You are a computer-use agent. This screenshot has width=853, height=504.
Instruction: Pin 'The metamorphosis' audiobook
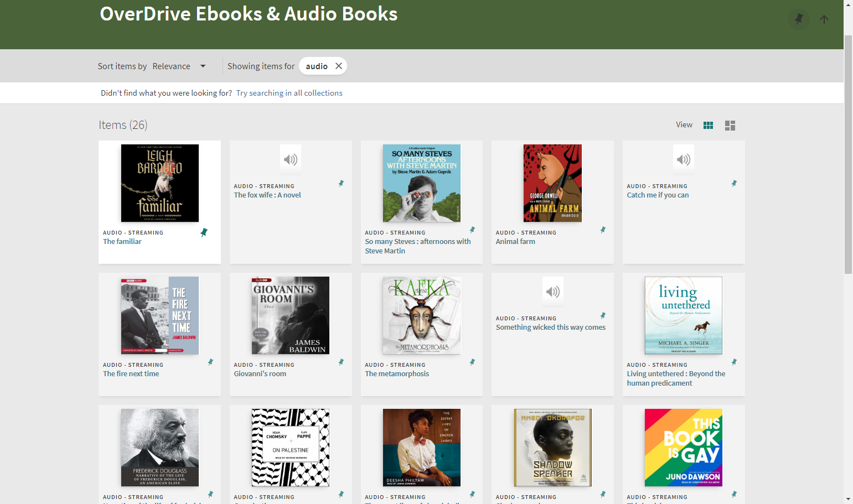472,362
